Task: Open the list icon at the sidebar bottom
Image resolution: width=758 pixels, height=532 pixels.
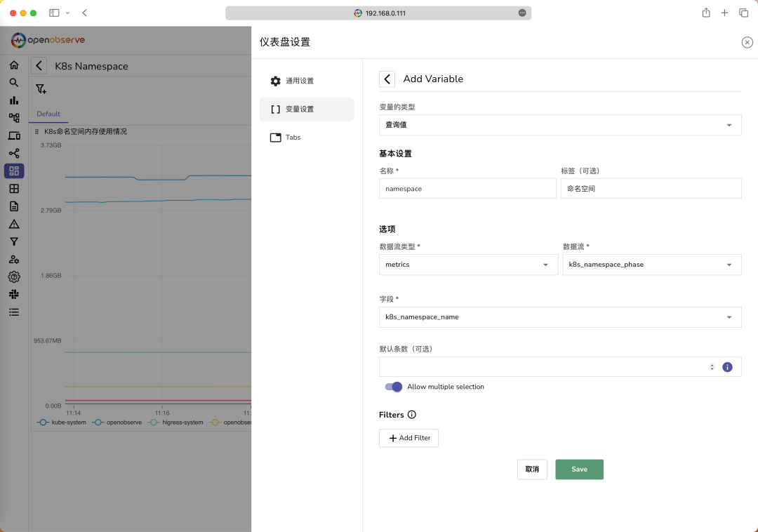Action: pyautogui.click(x=14, y=312)
